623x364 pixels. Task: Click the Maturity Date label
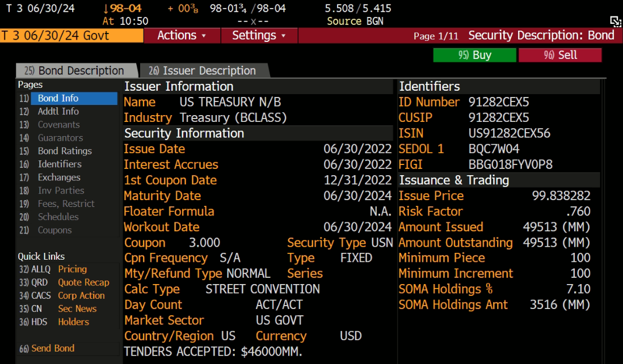162,196
